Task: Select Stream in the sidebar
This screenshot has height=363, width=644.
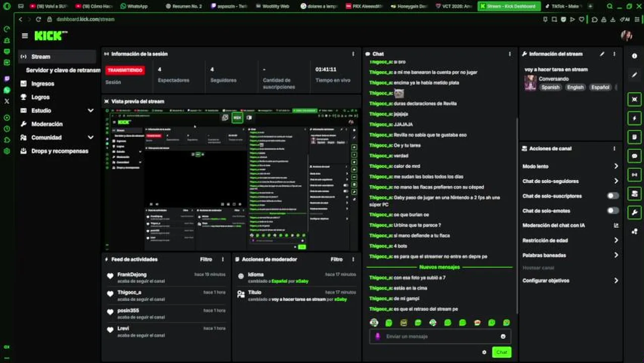Action: point(57,56)
